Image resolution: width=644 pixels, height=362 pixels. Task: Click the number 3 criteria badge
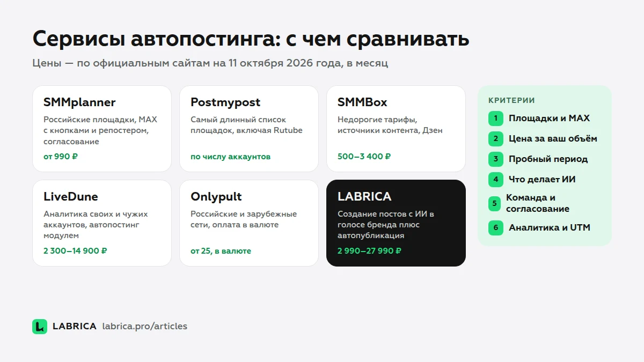pyautogui.click(x=495, y=159)
